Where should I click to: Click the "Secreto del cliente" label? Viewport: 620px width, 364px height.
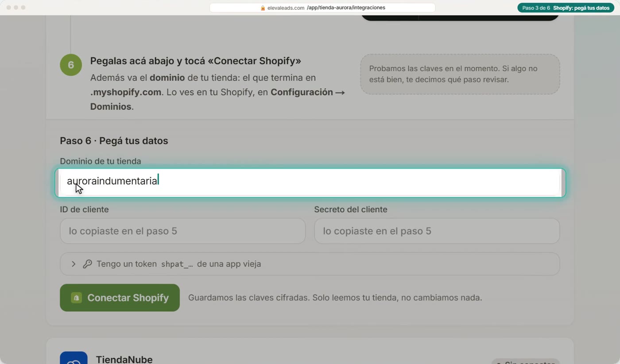pyautogui.click(x=351, y=209)
